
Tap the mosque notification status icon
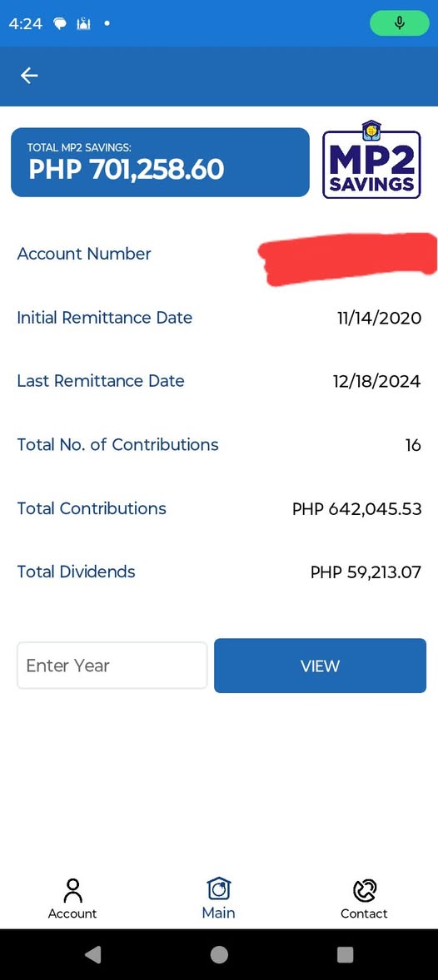tap(84, 24)
